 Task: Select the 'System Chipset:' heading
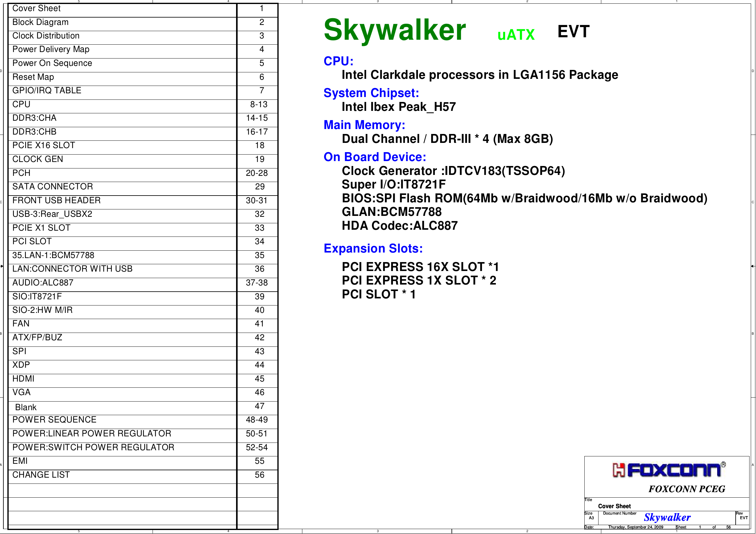371,93
